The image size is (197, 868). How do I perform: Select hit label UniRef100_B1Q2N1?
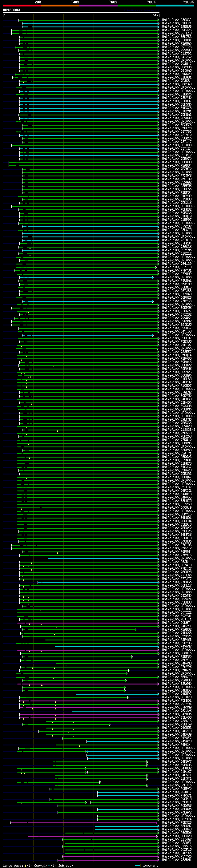coord(177,111)
